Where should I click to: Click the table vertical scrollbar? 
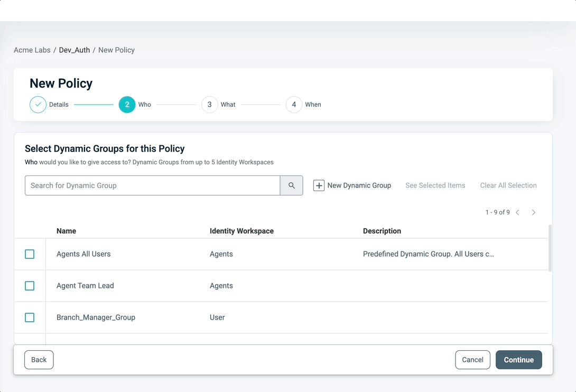[x=550, y=248]
